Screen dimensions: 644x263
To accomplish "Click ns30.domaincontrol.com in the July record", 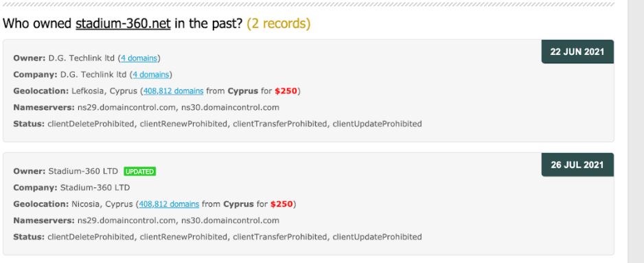I will point(230,220).
